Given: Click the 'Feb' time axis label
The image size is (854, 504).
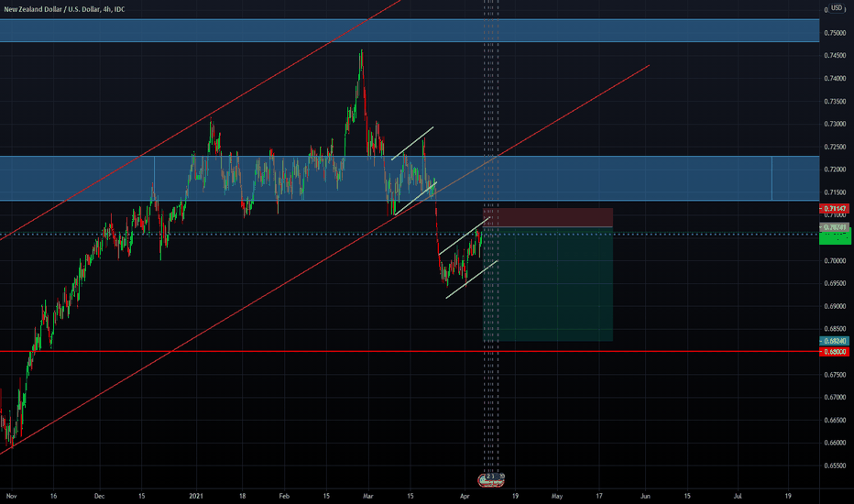Looking at the screenshot, I should coord(284,497).
